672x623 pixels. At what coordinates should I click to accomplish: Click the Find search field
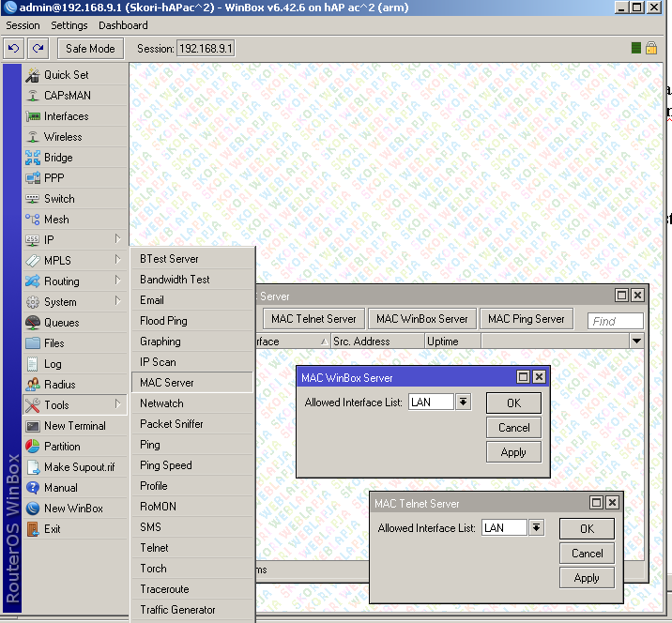pos(616,321)
